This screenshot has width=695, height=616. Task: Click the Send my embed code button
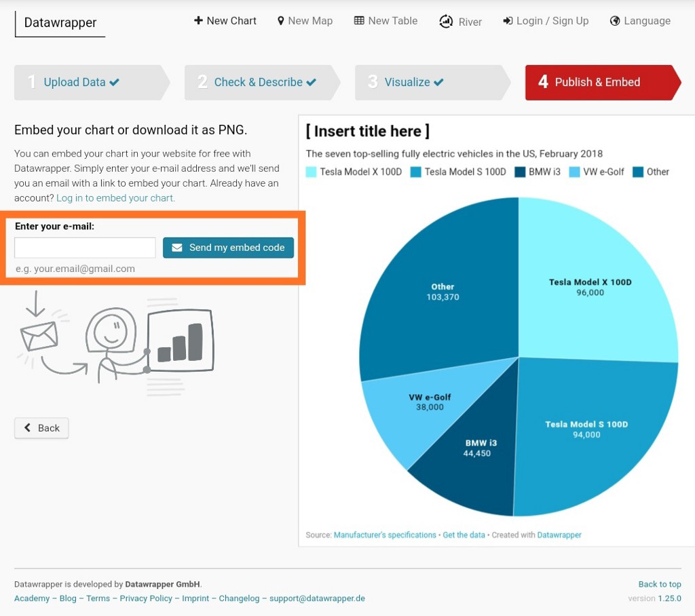[x=228, y=248]
